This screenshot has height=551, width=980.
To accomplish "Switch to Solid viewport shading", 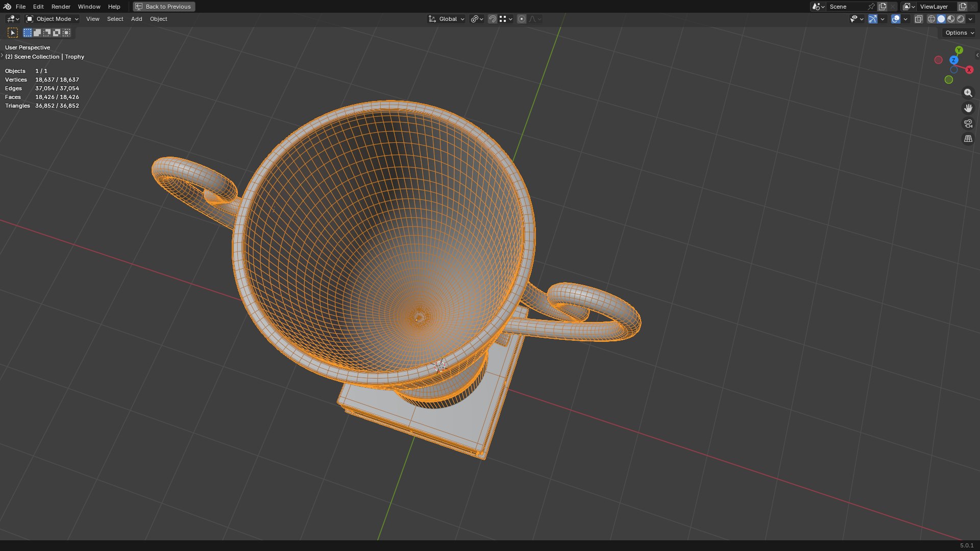I will pos(941,19).
